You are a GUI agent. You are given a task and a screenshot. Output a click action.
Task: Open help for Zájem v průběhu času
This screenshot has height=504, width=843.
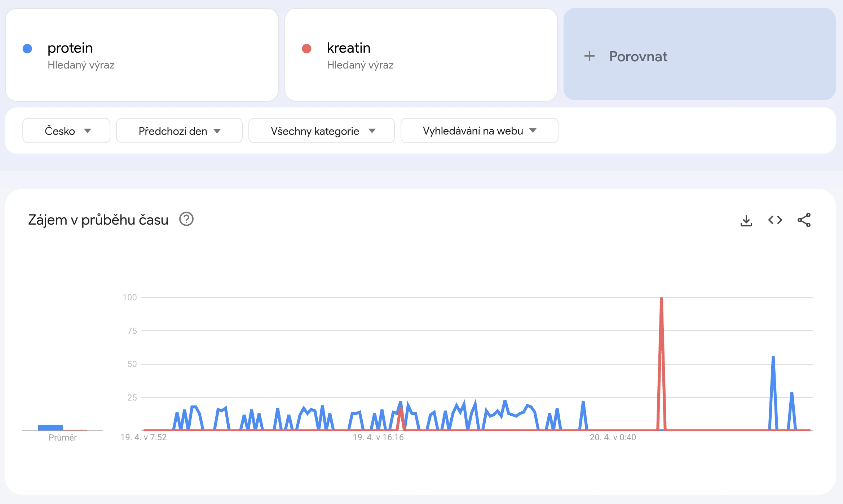coord(186,219)
